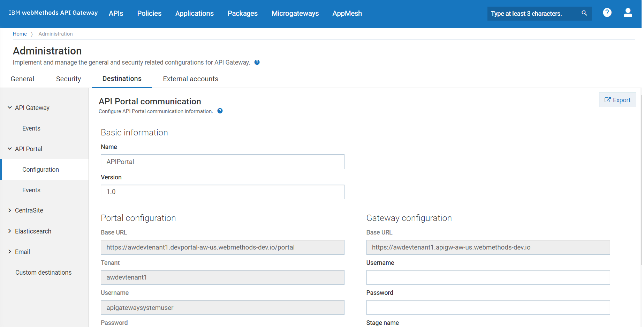
Task: Click the Version field containing 1.0
Action: tap(222, 192)
